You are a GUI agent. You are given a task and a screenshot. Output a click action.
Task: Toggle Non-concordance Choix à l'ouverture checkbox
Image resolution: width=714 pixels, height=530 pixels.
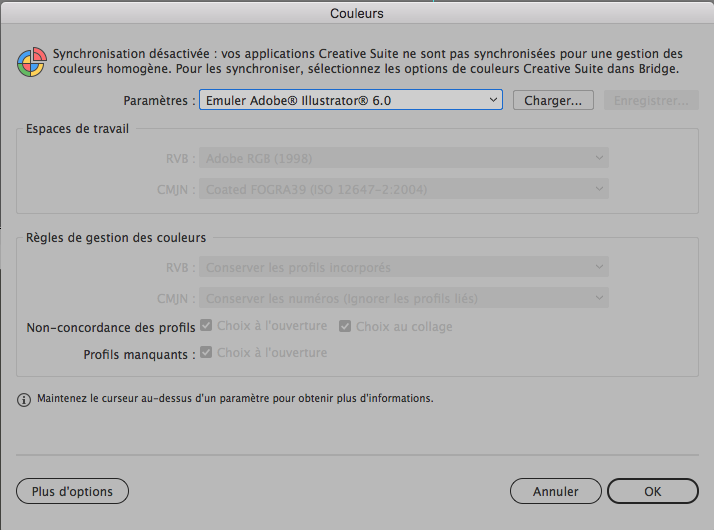point(206,325)
